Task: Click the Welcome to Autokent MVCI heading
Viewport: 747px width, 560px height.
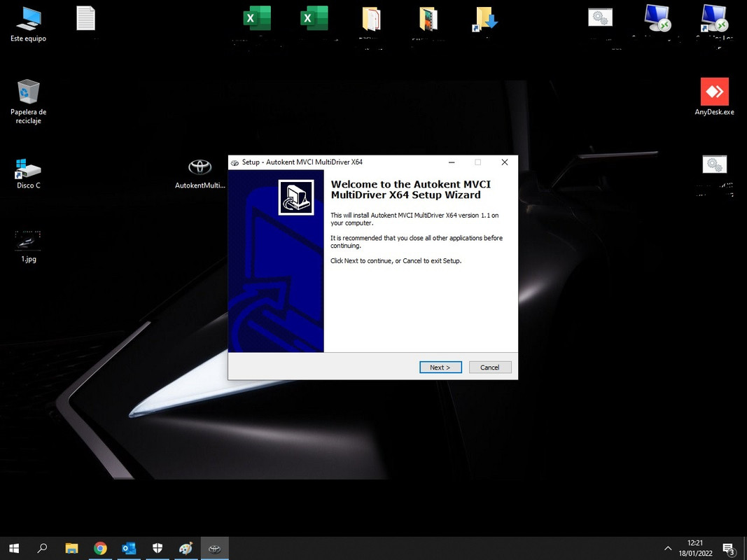Action: [x=411, y=190]
